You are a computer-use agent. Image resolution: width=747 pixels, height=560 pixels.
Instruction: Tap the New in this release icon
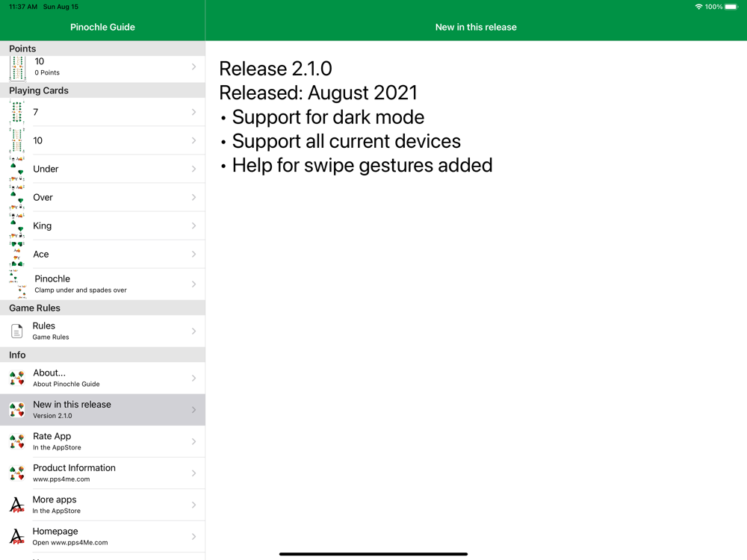(x=16, y=409)
